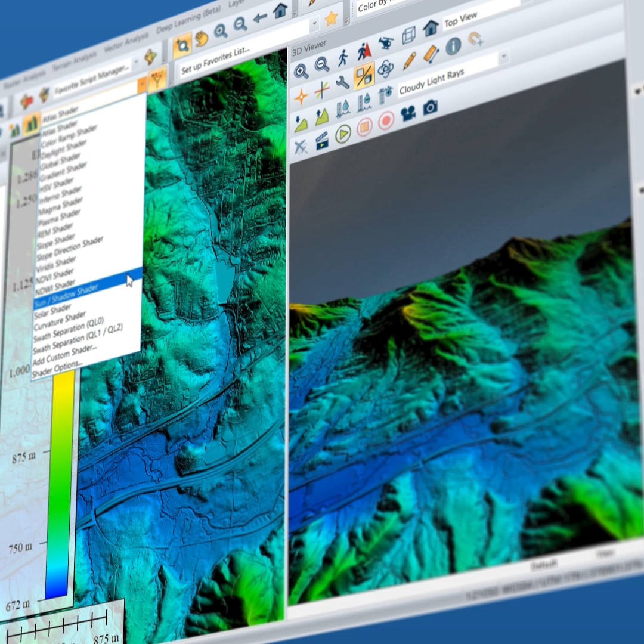Click the Swath Separation (QL1 / QL2) entry
The image size is (644, 644).
[x=78, y=339]
